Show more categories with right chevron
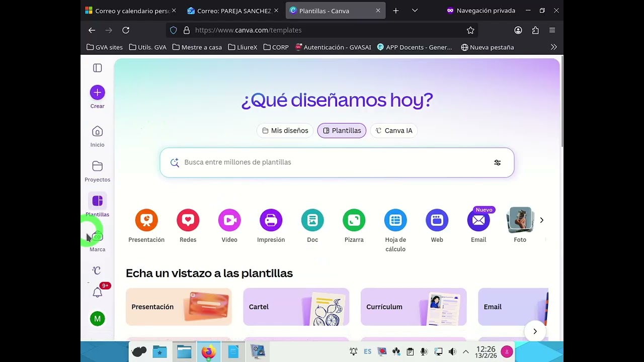Viewport: 644px width, 362px height. (541, 220)
